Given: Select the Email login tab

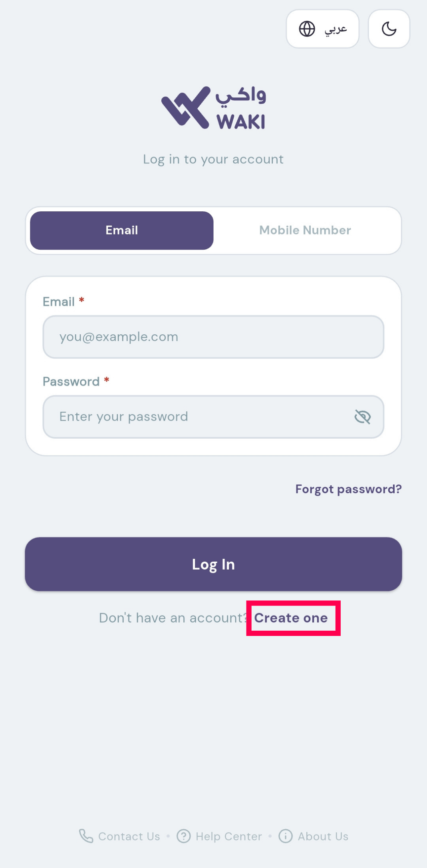Looking at the screenshot, I should click(122, 230).
